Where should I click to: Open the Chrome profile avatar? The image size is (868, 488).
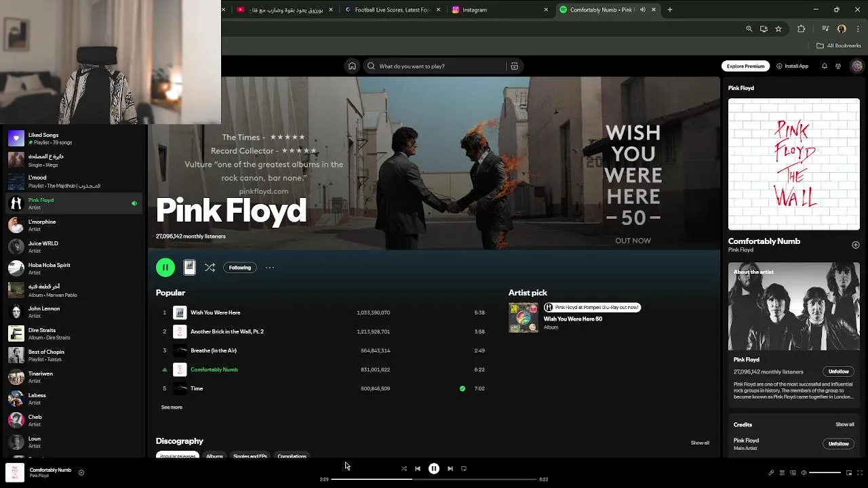tap(842, 28)
